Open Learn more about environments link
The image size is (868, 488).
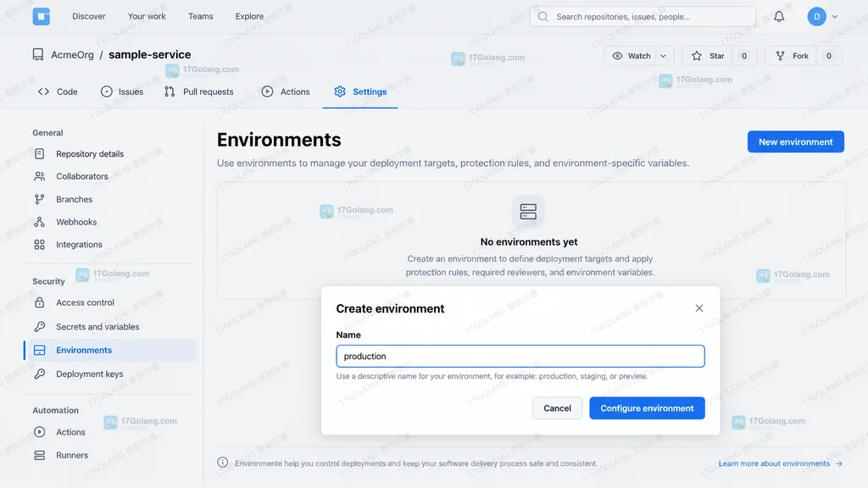tap(780, 463)
